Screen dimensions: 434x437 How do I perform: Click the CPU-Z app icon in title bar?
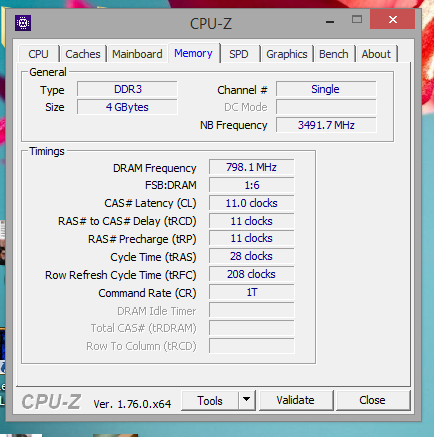pyautogui.click(x=23, y=23)
